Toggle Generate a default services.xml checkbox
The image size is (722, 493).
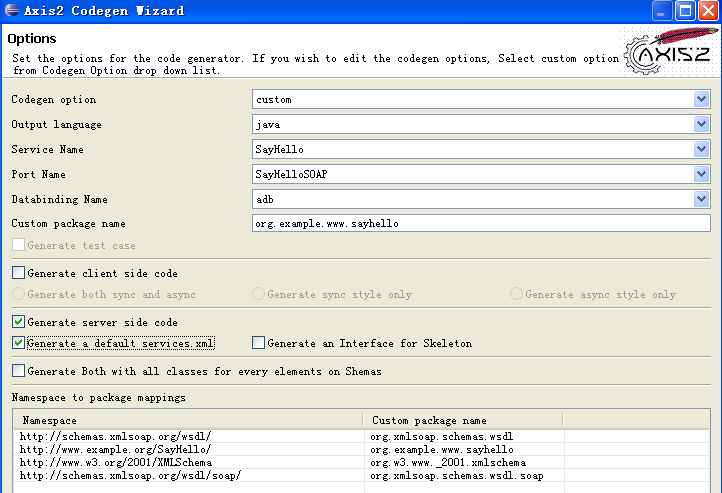coord(18,343)
